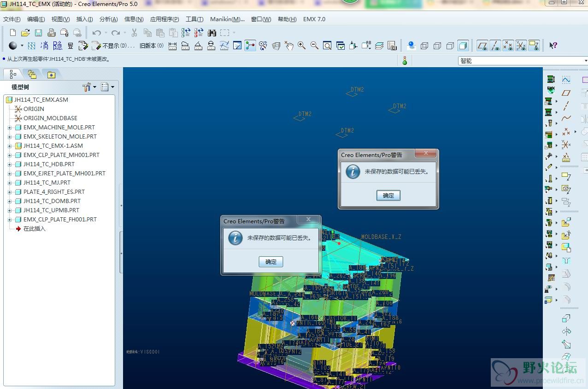Toggle annotation element display
Image resolution: width=588 pixels, height=389 pixels.
click(534, 46)
